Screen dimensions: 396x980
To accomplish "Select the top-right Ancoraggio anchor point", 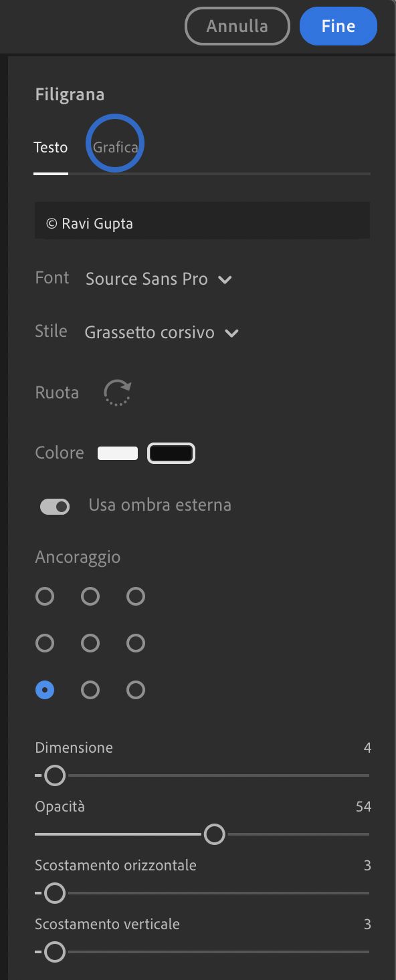I will click(x=136, y=596).
